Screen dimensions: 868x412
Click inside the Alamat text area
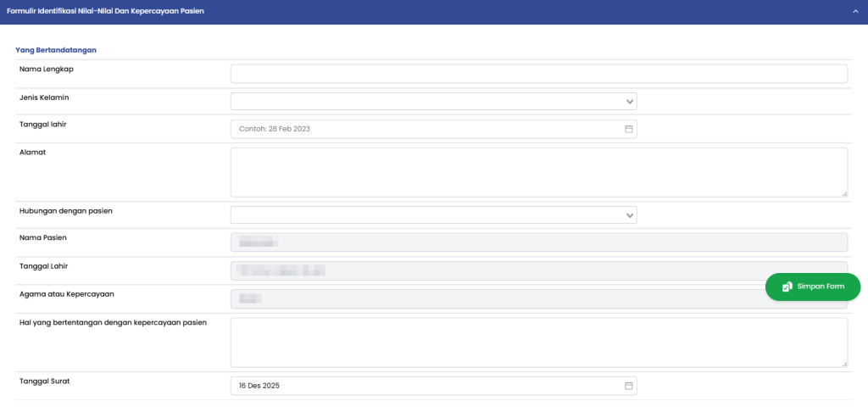pos(538,172)
